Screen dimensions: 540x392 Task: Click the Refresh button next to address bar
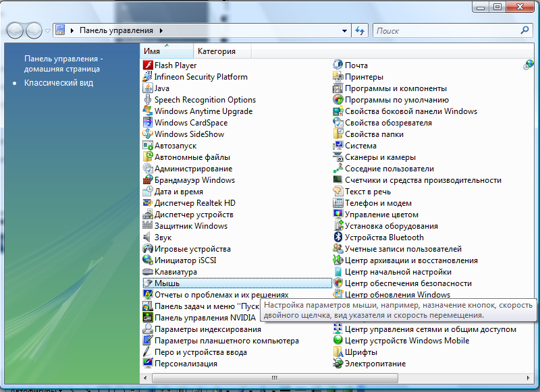(360, 30)
